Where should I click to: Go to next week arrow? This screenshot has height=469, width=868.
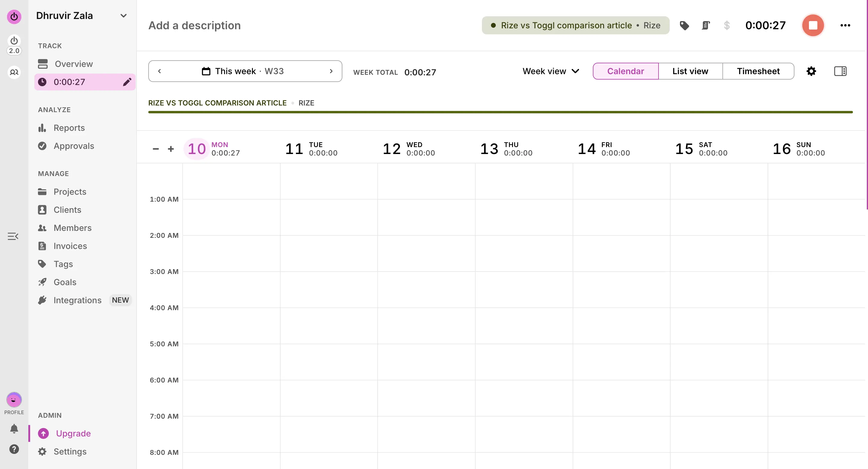331,71
